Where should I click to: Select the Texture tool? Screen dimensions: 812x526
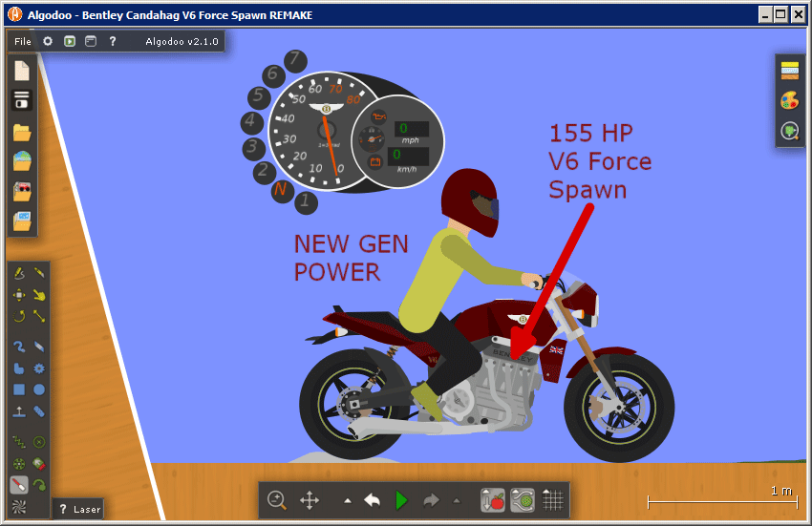pyautogui.click(x=19, y=507)
